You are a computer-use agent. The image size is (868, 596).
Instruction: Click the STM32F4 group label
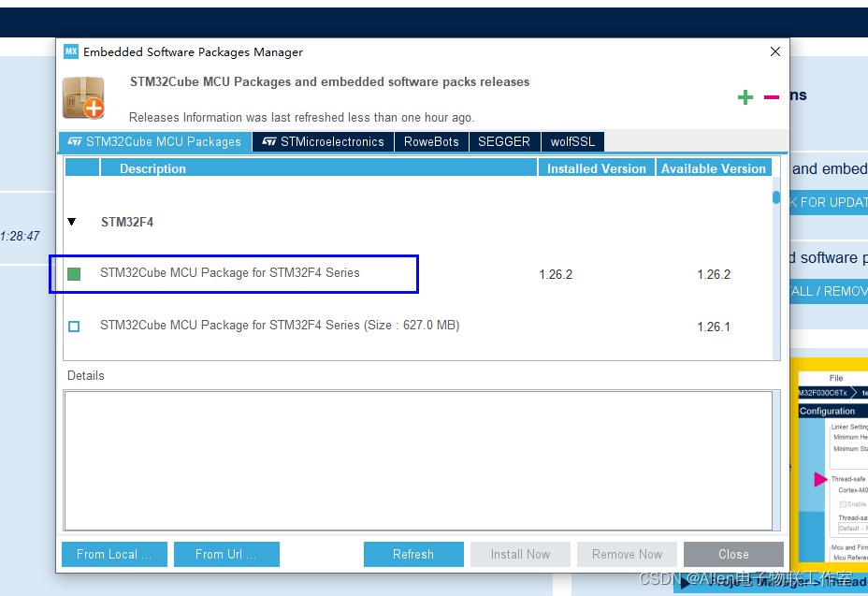[x=127, y=222]
